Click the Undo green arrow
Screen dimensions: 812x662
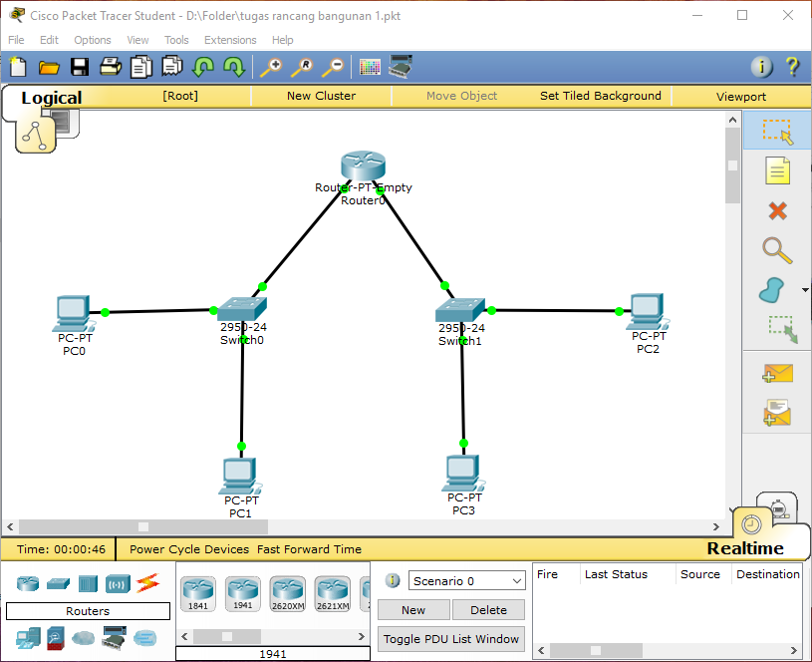click(x=203, y=67)
